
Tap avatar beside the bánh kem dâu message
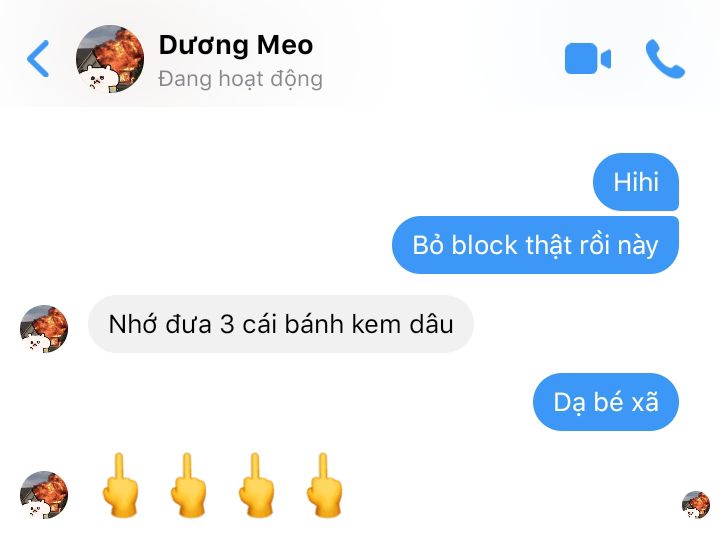(44, 329)
